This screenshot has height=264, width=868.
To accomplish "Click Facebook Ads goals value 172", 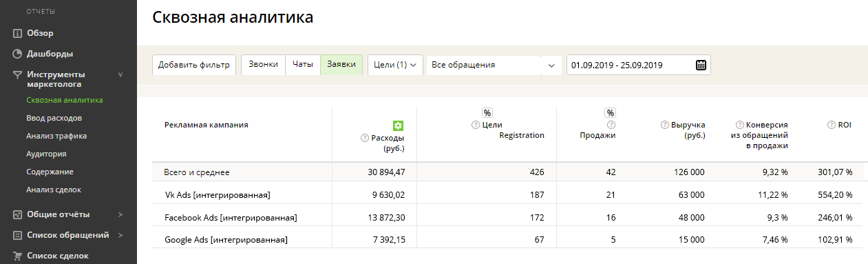I will pos(538,218).
